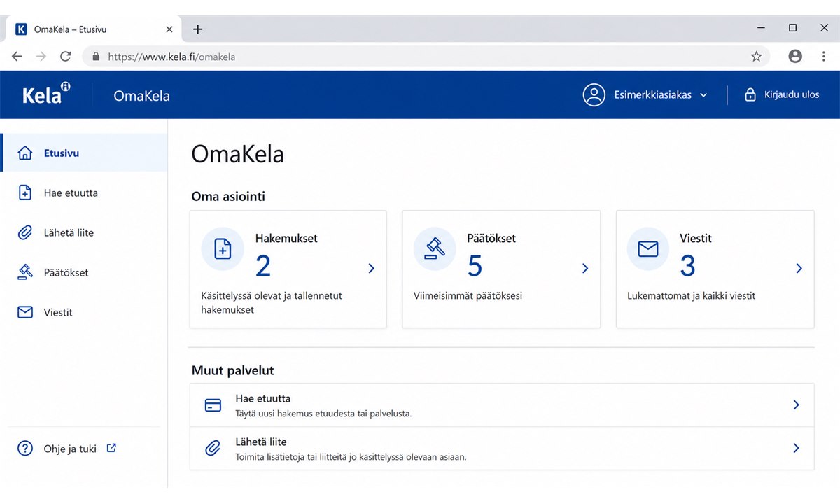Click the Viestit card envelope icon
This screenshot has height=504, width=840.
click(x=648, y=249)
